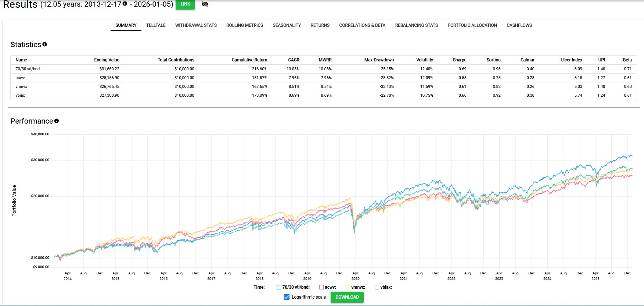The width and height of the screenshot is (644, 306).
Task: Select the SUMMARY tab
Action: pos(126,25)
